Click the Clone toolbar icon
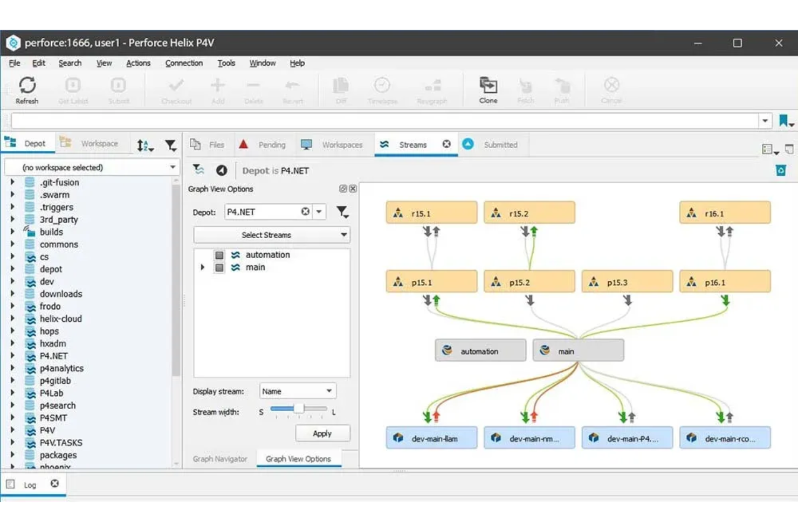The image size is (798, 532). (488, 89)
